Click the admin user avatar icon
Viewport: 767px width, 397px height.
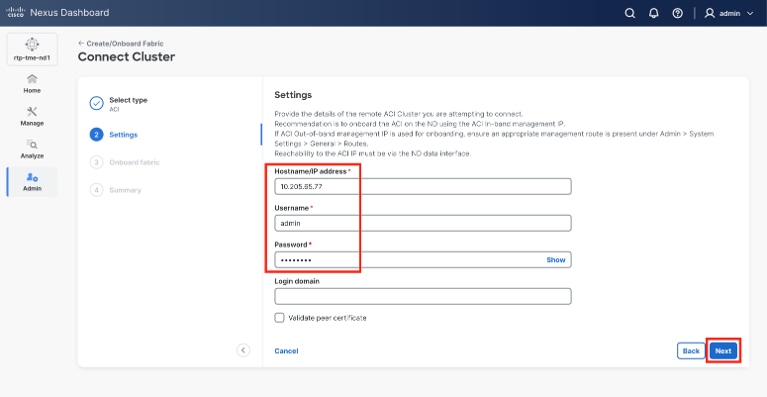tap(710, 13)
